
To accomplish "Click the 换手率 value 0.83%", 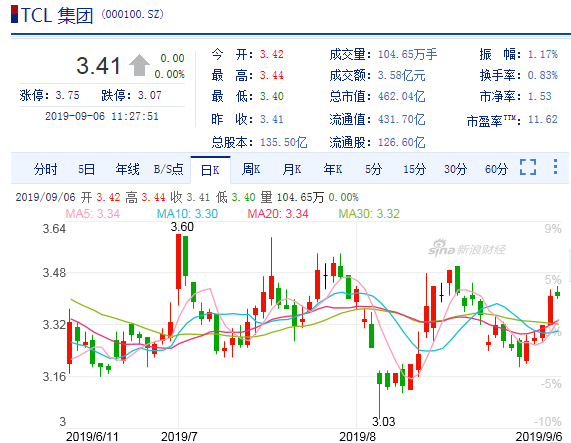I will [543, 75].
